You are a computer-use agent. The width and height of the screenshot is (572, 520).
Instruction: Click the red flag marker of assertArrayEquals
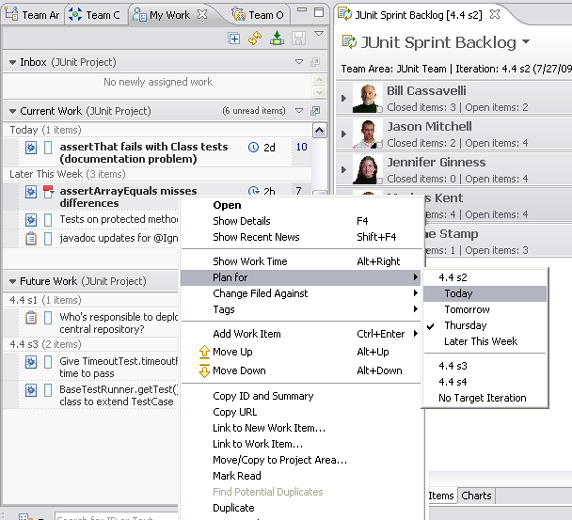48,192
